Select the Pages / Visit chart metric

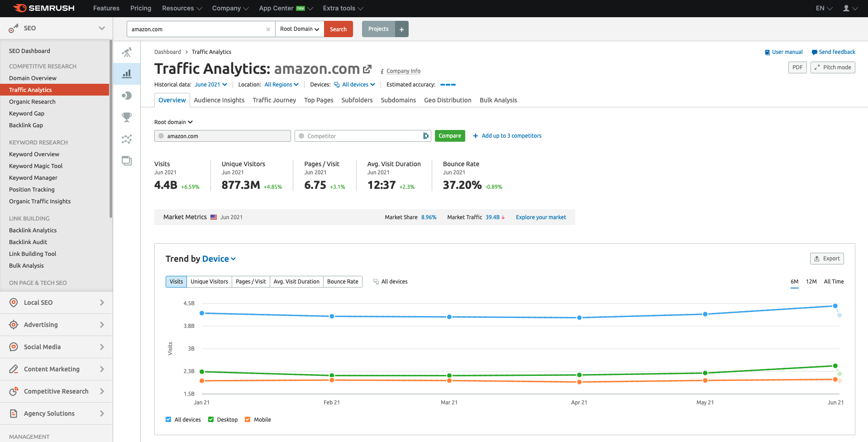coord(251,282)
